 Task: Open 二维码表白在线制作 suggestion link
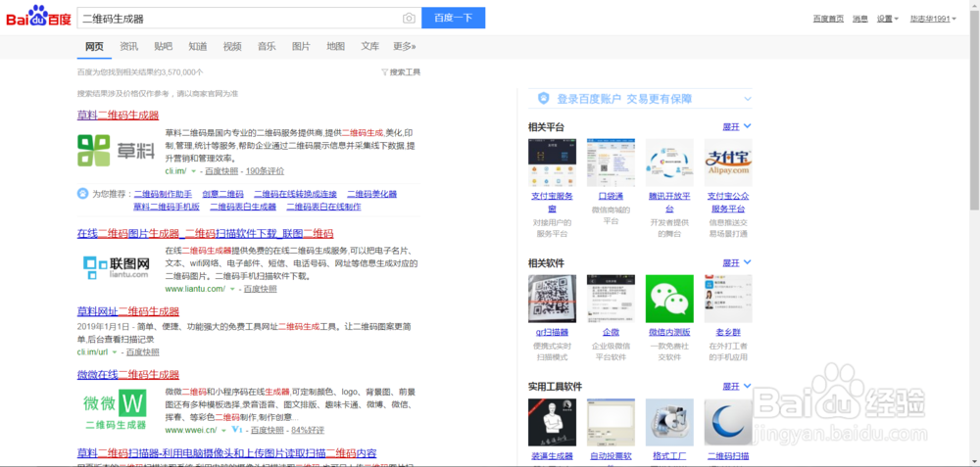tap(323, 207)
